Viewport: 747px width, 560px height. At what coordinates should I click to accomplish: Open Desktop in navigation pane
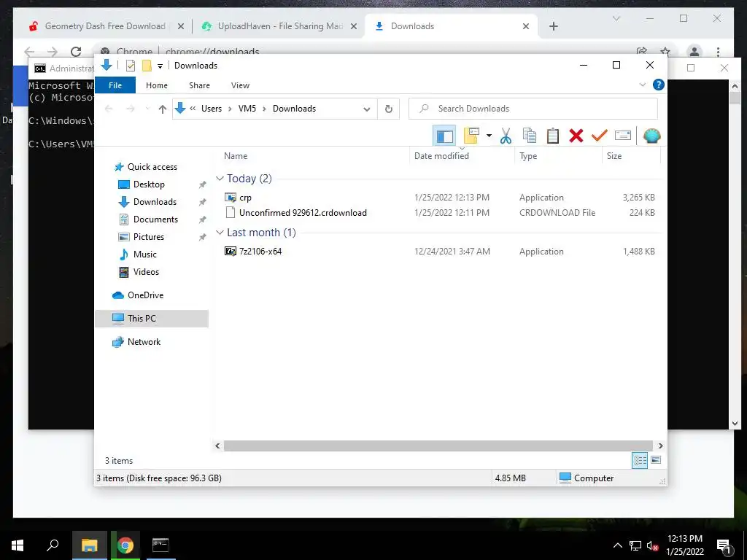tap(149, 184)
